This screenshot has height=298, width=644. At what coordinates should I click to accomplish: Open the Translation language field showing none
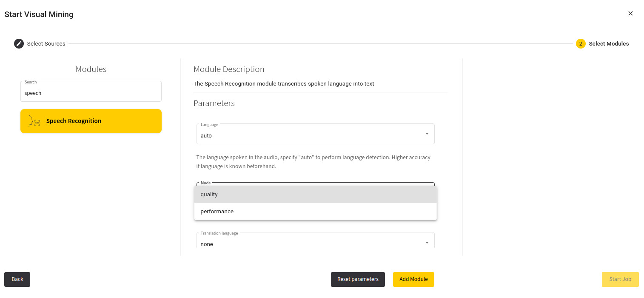click(x=316, y=241)
